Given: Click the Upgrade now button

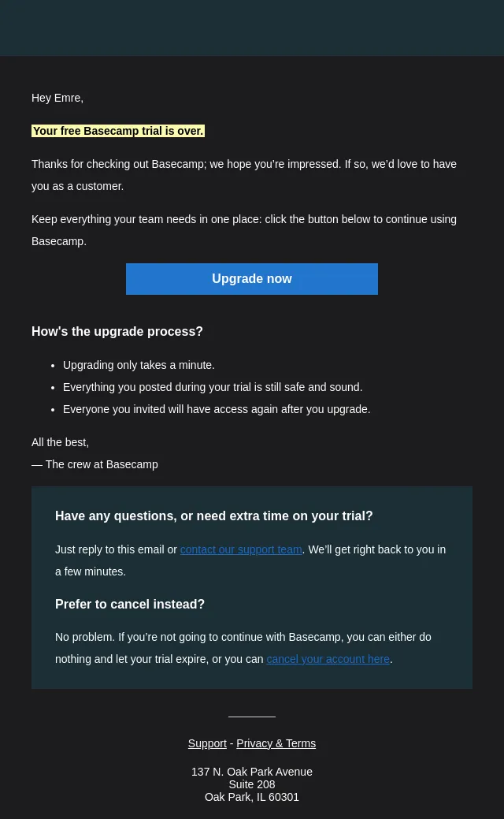Looking at the screenshot, I should pyautogui.click(x=251, y=279).
